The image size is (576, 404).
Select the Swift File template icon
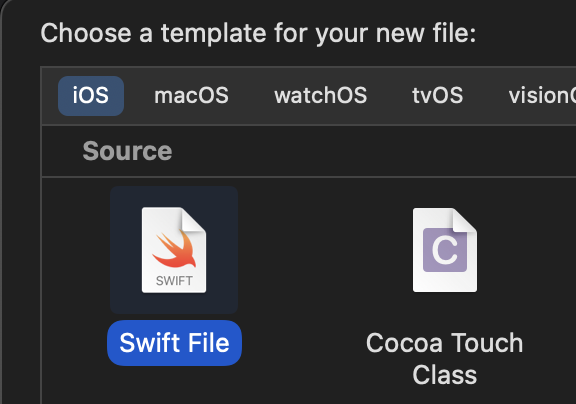(174, 250)
